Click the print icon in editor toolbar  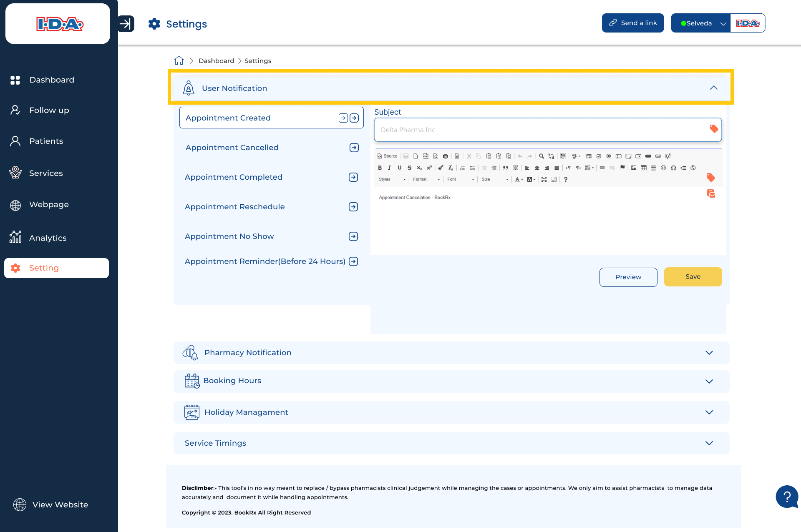pyautogui.click(x=445, y=156)
